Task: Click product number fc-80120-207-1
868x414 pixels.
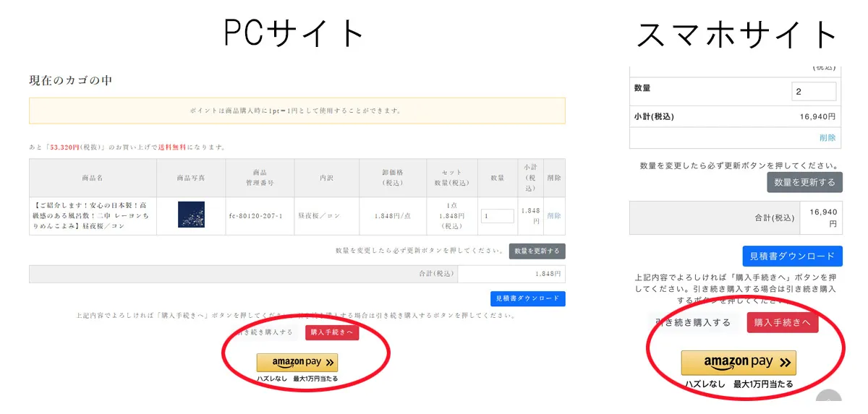Action: 255,216
